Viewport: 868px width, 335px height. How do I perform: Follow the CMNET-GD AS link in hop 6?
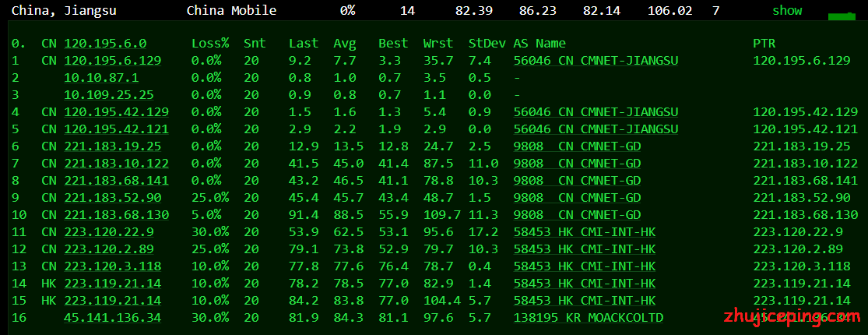[x=577, y=146]
